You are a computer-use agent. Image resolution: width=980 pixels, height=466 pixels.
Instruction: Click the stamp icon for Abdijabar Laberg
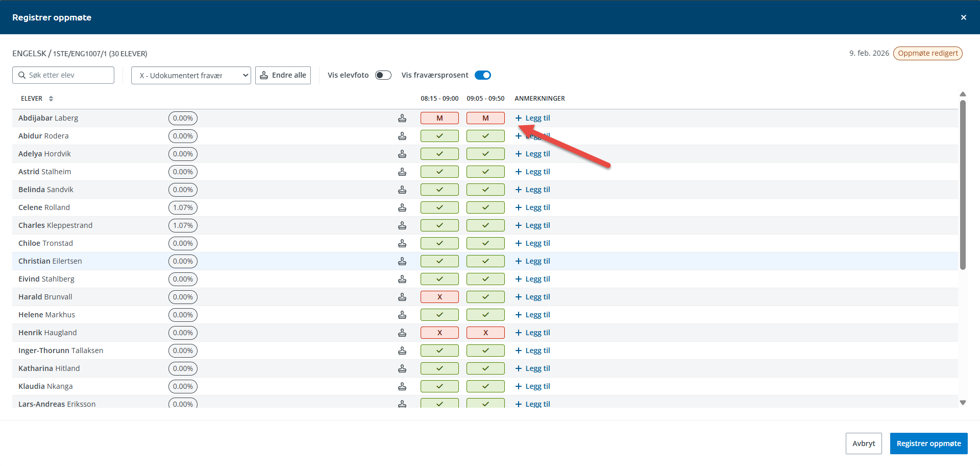tap(402, 118)
